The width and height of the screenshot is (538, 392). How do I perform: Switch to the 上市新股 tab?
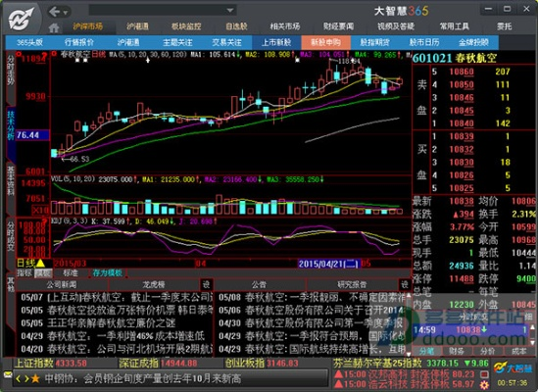[x=276, y=42]
